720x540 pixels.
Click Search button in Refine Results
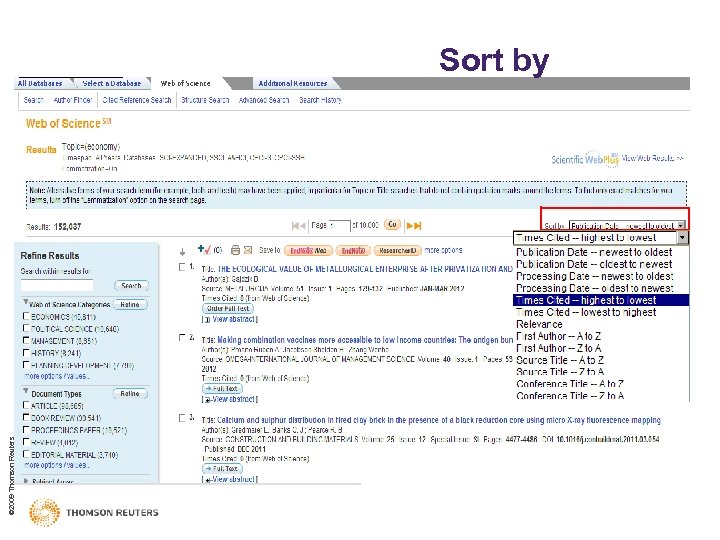click(x=131, y=286)
